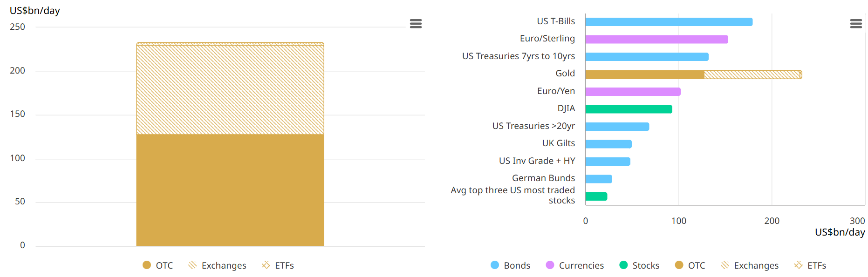Open the left chart's hamburger context menu
The height and width of the screenshot is (277, 868).
click(416, 24)
